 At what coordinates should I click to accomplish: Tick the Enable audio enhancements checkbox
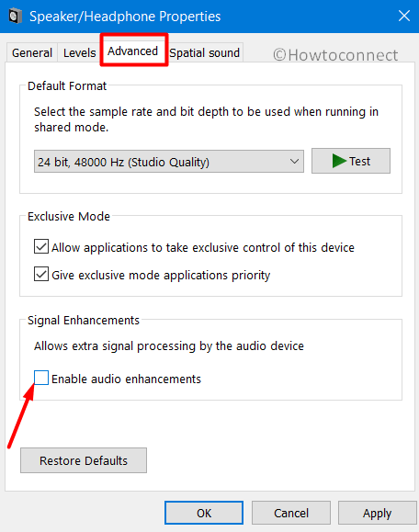(x=41, y=378)
